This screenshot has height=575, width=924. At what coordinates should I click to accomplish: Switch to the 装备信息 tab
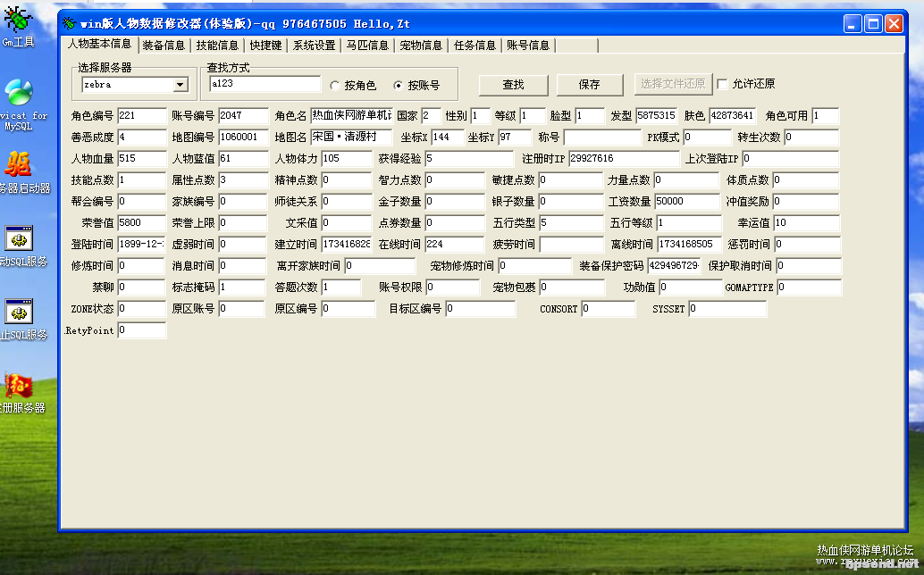(164, 46)
